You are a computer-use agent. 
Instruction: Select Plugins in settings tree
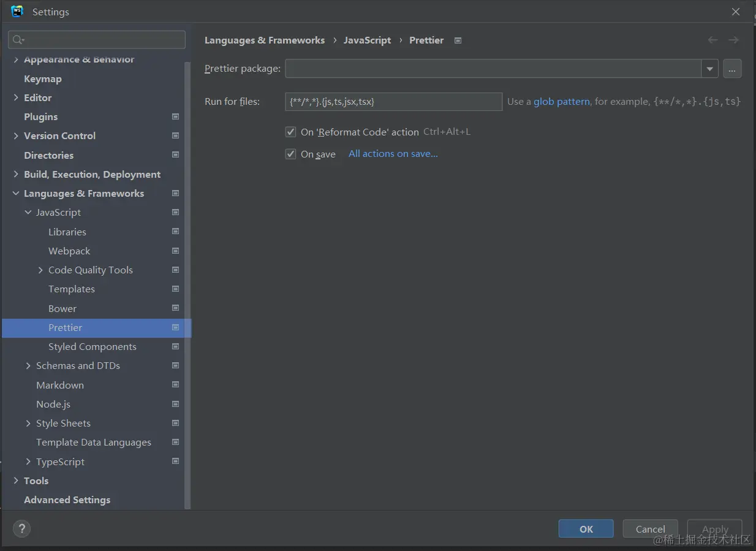(40, 116)
